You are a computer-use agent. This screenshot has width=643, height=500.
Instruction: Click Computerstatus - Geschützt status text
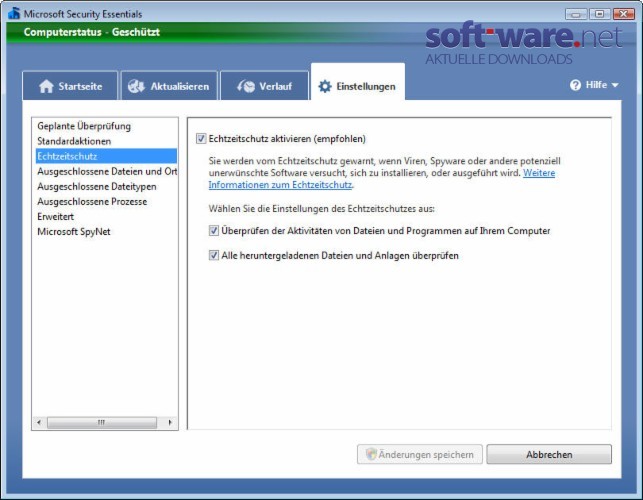(x=91, y=32)
